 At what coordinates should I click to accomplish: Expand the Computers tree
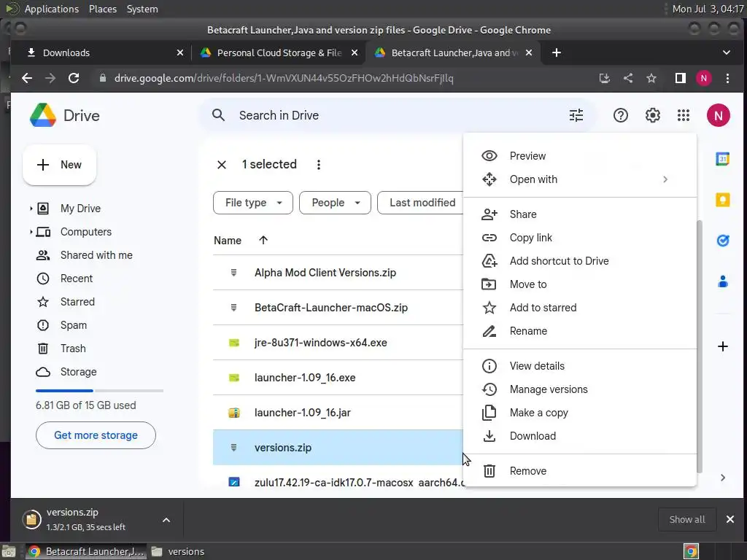pyautogui.click(x=31, y=232)
